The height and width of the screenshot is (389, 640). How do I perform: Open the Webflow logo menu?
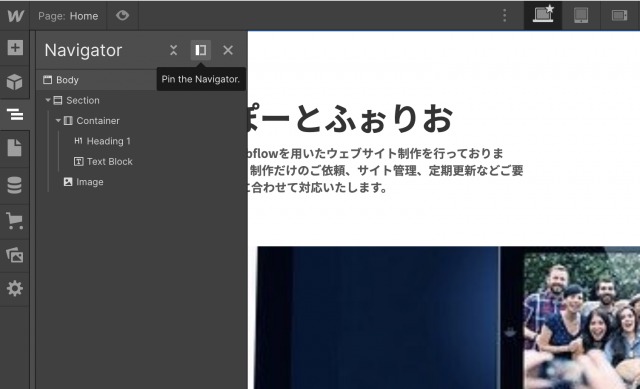pos(15,16)
